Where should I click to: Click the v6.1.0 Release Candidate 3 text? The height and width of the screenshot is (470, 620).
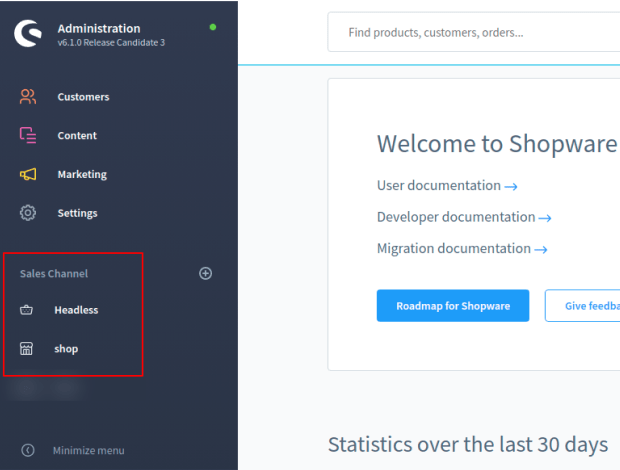tap(111, 43)
